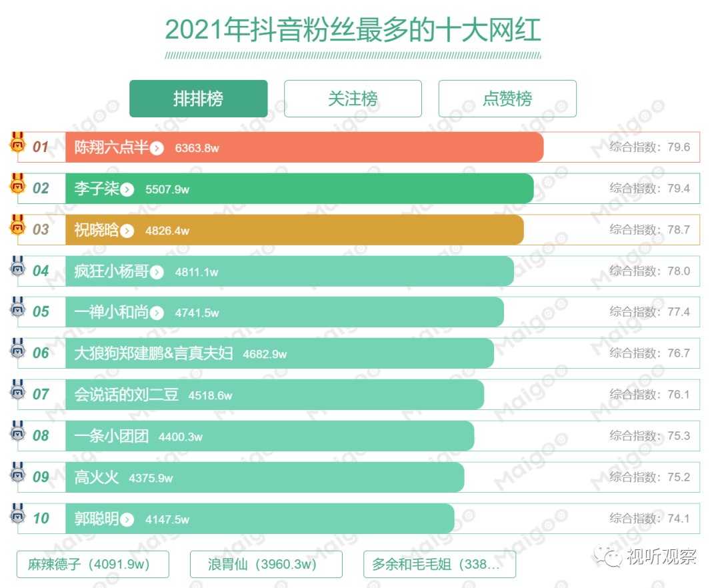This screenshot has height=588, width=720.
Task: Click the 2021年抖音粉丝最多的十大网红 title
Action: 353,30
